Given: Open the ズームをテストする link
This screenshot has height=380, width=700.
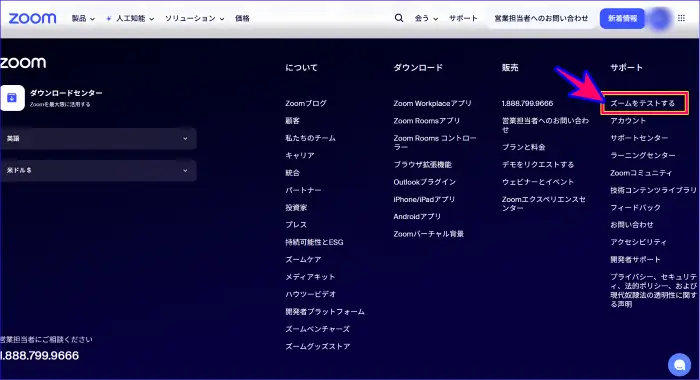Looking at the screenshot, I should (x=642, y=103).
